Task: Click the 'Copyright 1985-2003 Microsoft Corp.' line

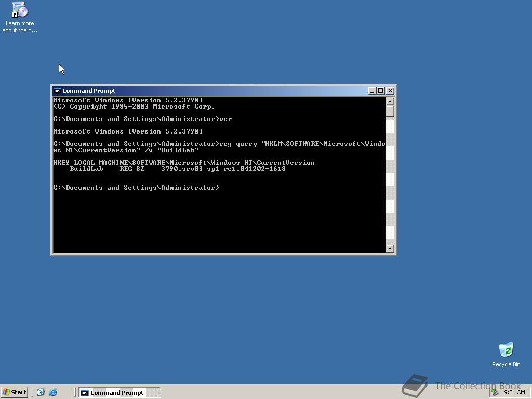Action: (x=134, y=107)
